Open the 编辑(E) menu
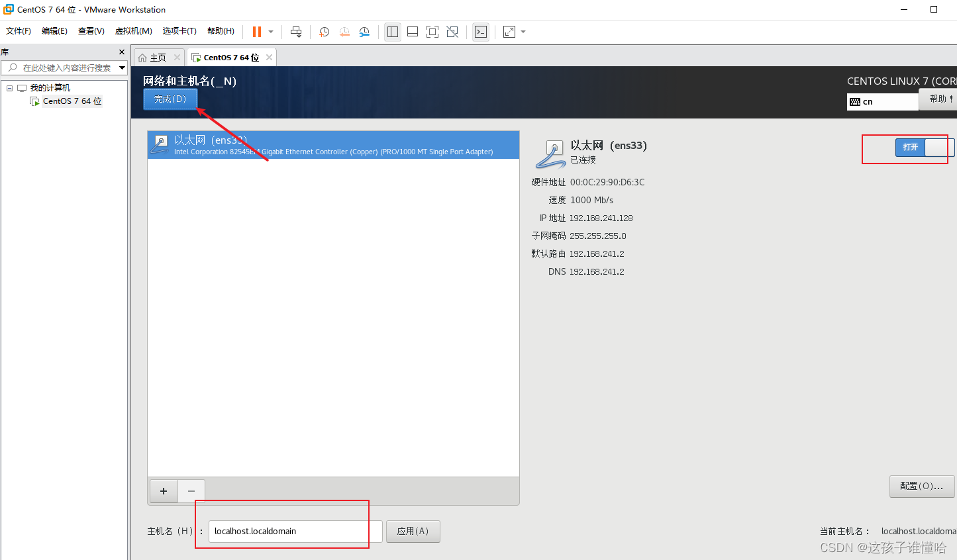The width and height of the screenshot is (957, 560). [54, 31]
